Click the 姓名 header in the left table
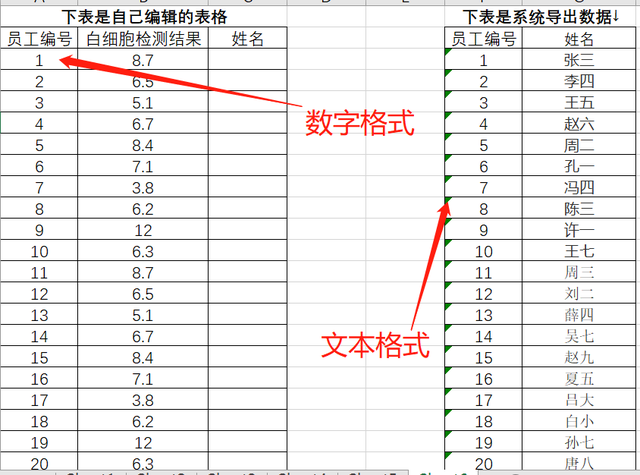The image size is (640, 475). [x=248, y=38]
